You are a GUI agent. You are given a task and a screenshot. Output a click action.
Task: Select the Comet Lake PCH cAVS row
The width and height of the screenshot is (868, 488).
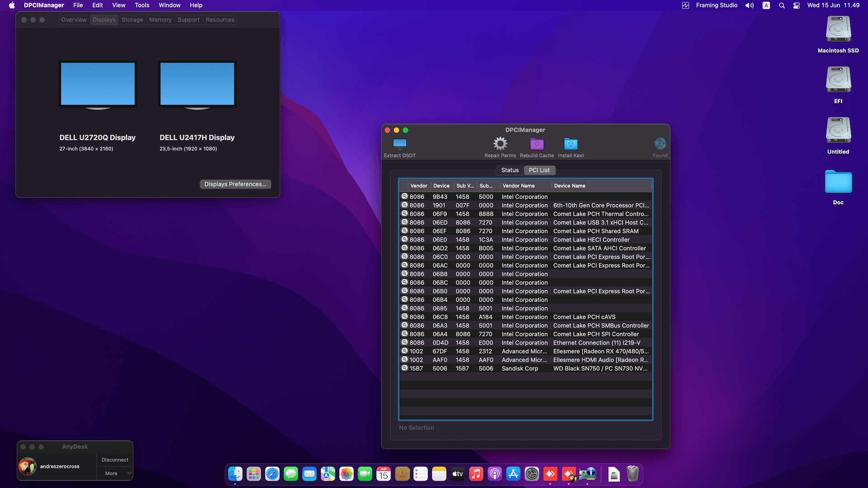pos(526,317)
